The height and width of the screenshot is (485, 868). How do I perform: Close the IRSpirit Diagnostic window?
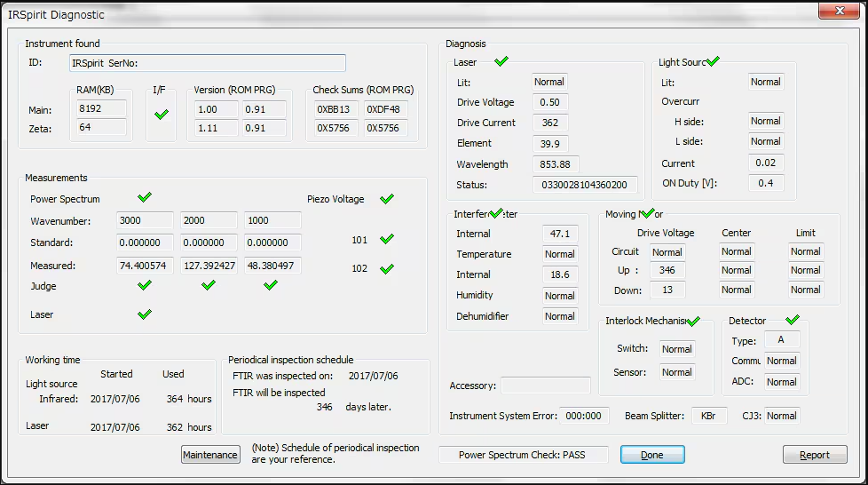[x=840, y=11]
